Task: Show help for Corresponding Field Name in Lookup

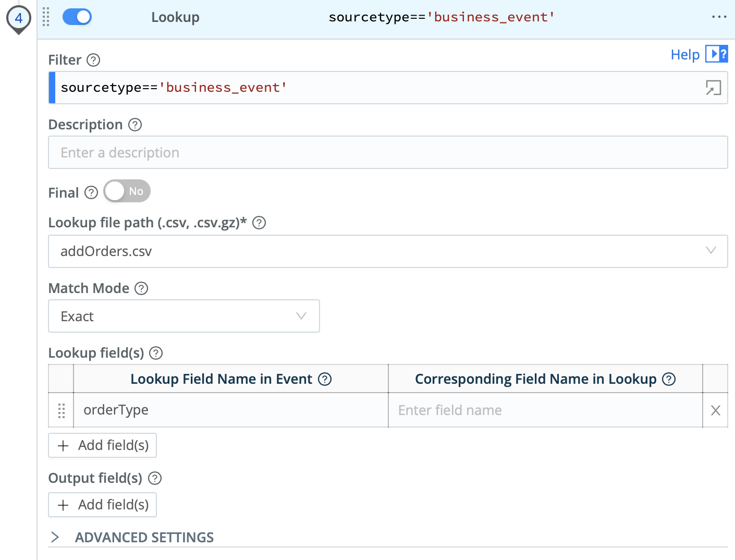Action: click(669, 379)
